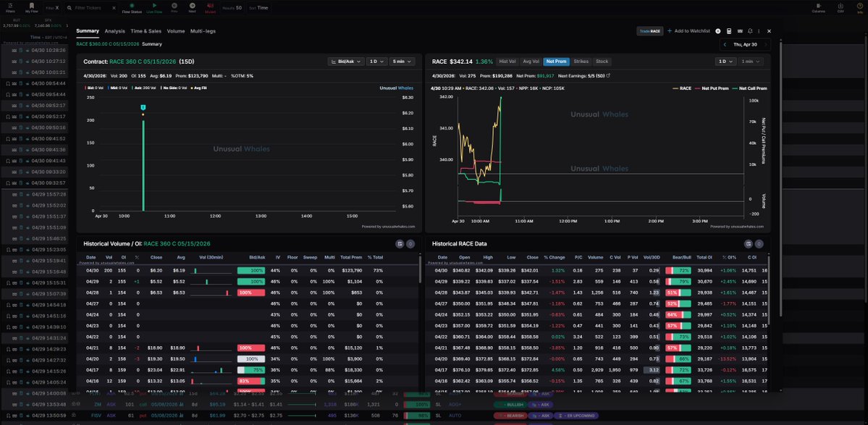Switch to the Multi-legs tab
The height and width of the screenshot is (425, 868).
click(203, 31)
